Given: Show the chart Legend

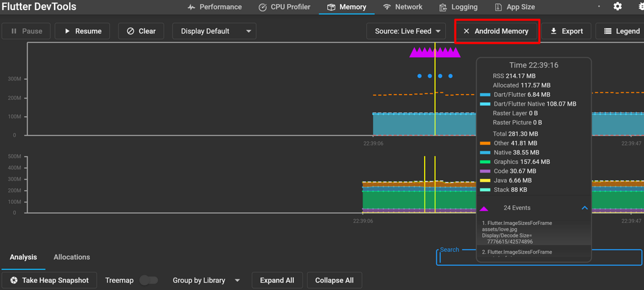Looking at the screenshot, I should [621, 31].
